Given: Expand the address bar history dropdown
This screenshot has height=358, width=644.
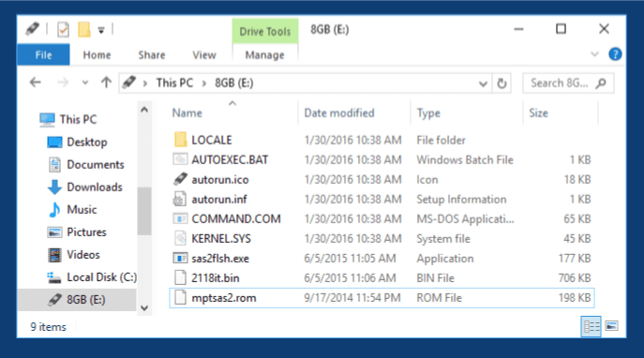Looking at the screenshot, I should click(483, 83).
